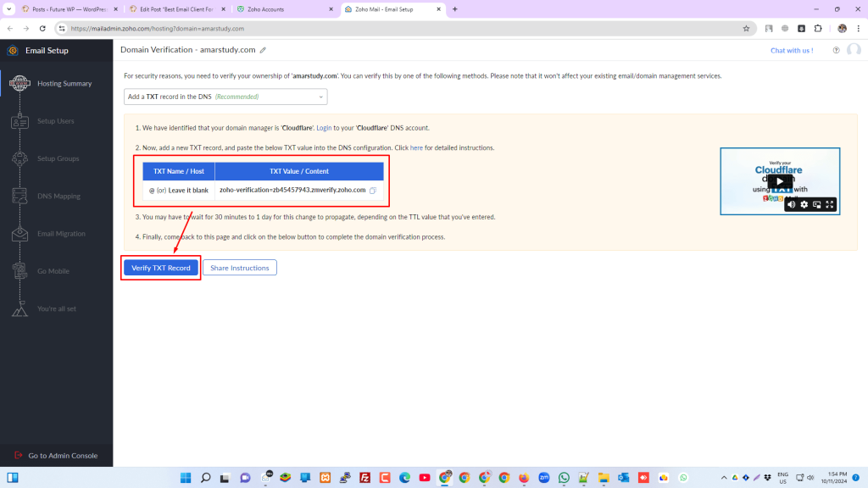Play the Cloudflare tutorial video

coord(780,181)
